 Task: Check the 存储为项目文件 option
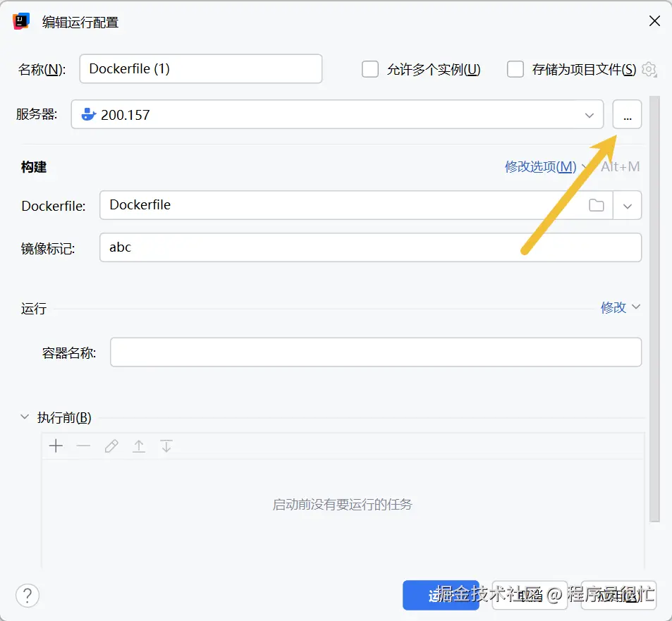[x=515, y=69]
